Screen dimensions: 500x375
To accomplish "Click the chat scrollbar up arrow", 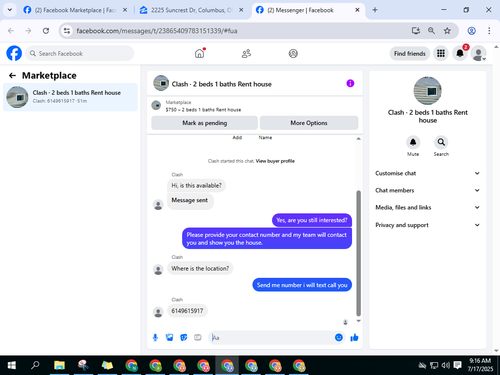I will [359, 138].
